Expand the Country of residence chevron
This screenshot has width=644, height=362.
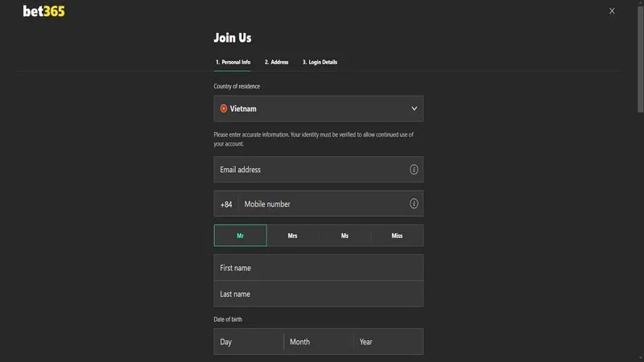coord(414,109)
